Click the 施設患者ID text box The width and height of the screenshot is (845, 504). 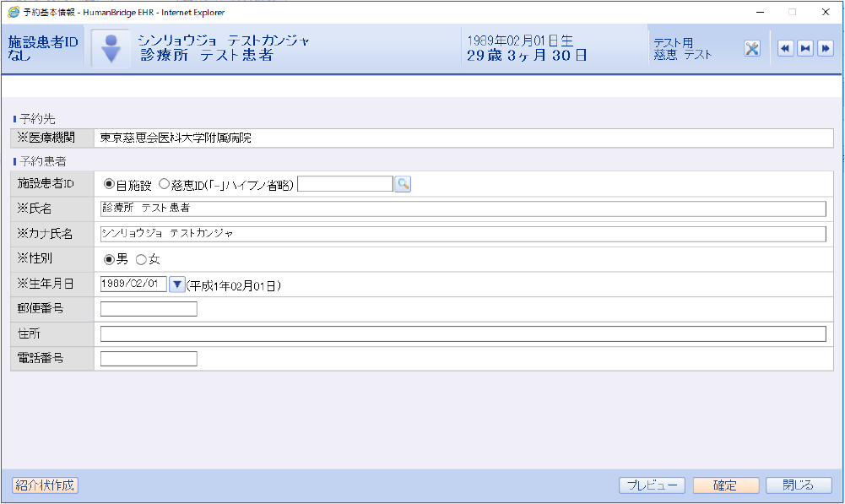pos(345,184)
